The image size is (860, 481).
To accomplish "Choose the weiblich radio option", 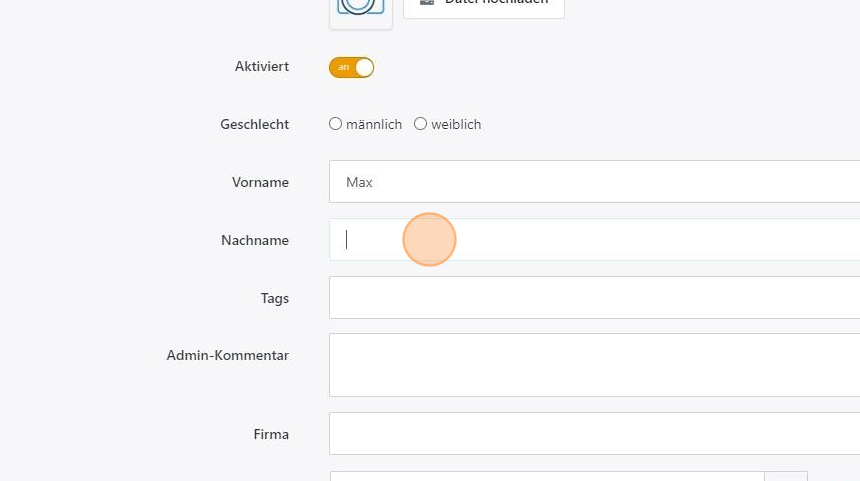I will (x=421, y=124).
